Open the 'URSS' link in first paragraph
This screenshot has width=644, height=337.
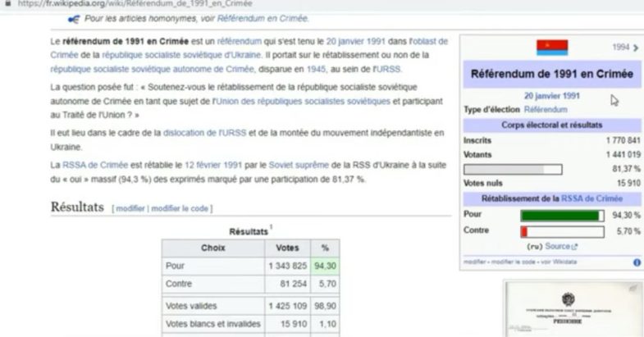pyautogui.click(x=388, y=69)
